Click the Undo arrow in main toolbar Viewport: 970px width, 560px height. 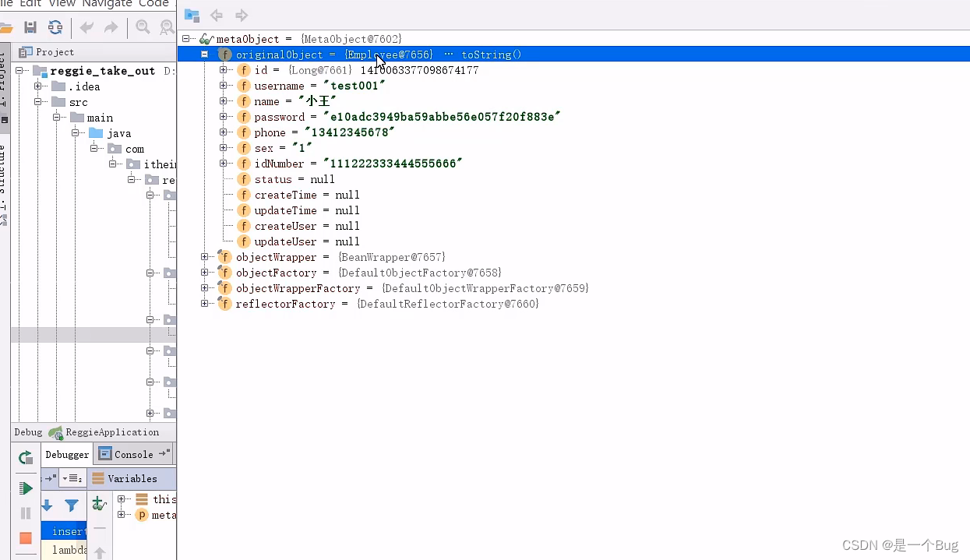click(86, 27)
